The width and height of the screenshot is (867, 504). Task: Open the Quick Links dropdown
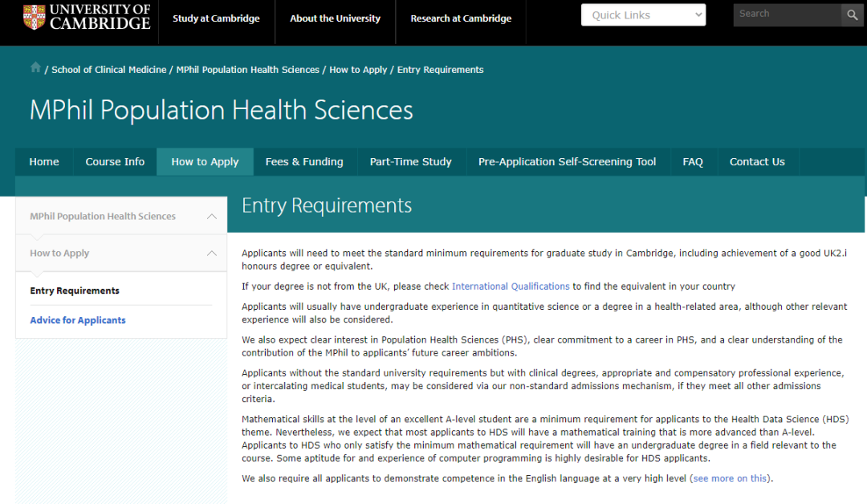click(x=643, y=15)
